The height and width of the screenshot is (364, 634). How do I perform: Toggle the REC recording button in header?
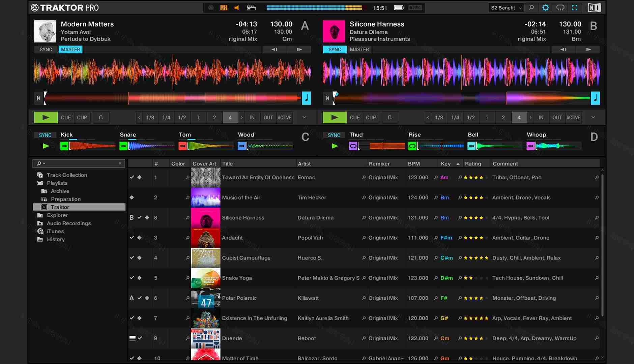click(x=415, y=8)
